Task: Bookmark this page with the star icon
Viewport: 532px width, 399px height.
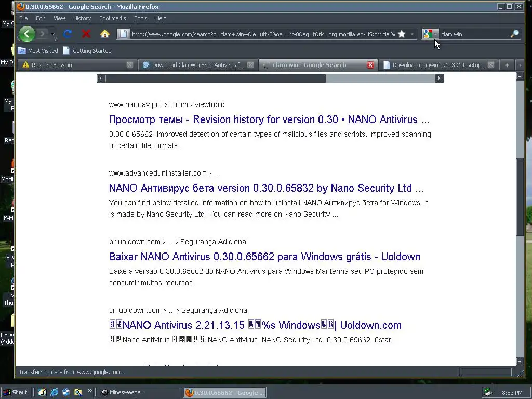Action: point(402,34)
